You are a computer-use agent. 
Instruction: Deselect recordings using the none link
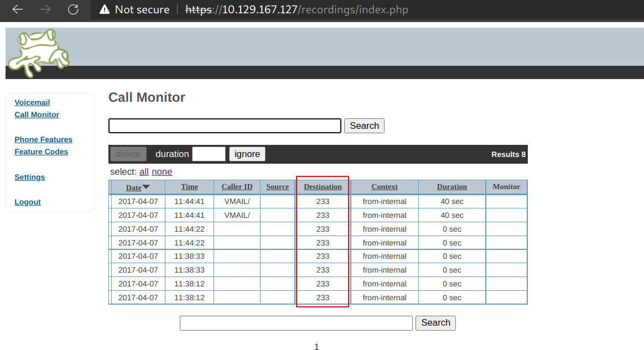[162, 172]
